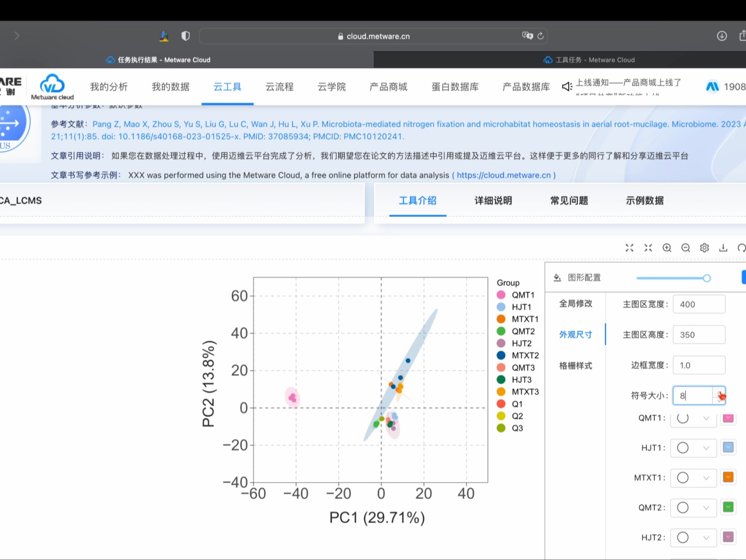Viewport: 746px width, 560px height.
Task: Zoom out with the magnifier minus icon
Action: pyautogui.click(x=686, y=248)
